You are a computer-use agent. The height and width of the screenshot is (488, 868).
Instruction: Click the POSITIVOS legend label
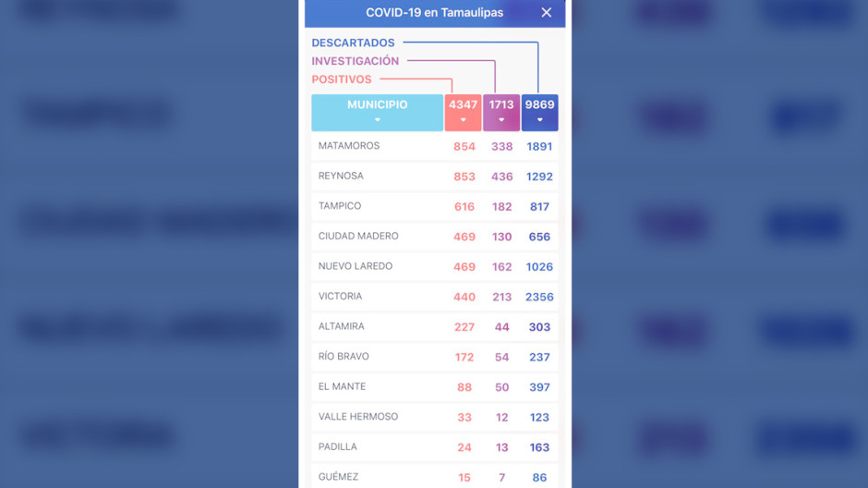tap(342, 79)
